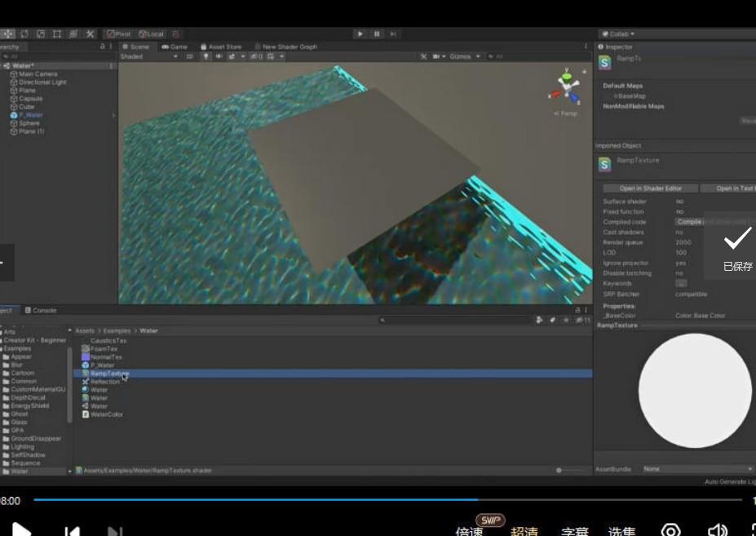
Task: Toggle Local/Global handle rotation
Action: pos(152,34)
